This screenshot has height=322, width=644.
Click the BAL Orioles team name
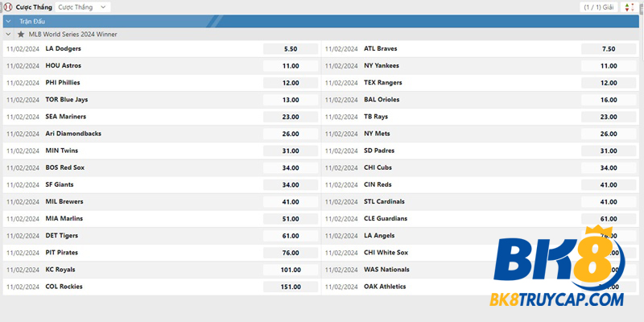382,100
